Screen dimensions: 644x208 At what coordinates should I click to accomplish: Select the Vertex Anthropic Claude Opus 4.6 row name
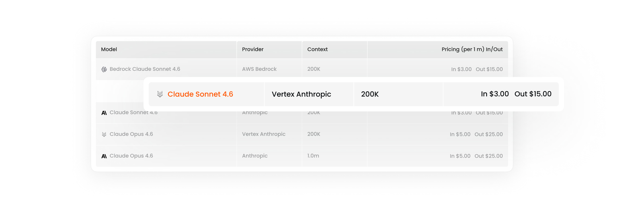coord(131,134)
